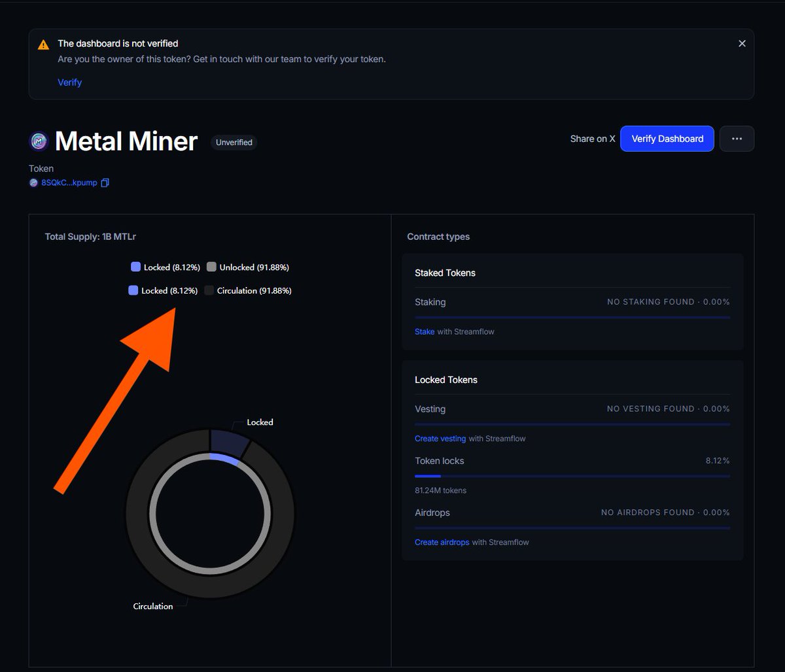Copy the token address with copy icon
Image resolution: width=785 pixels, height=672 pixels.
[105, 183]
